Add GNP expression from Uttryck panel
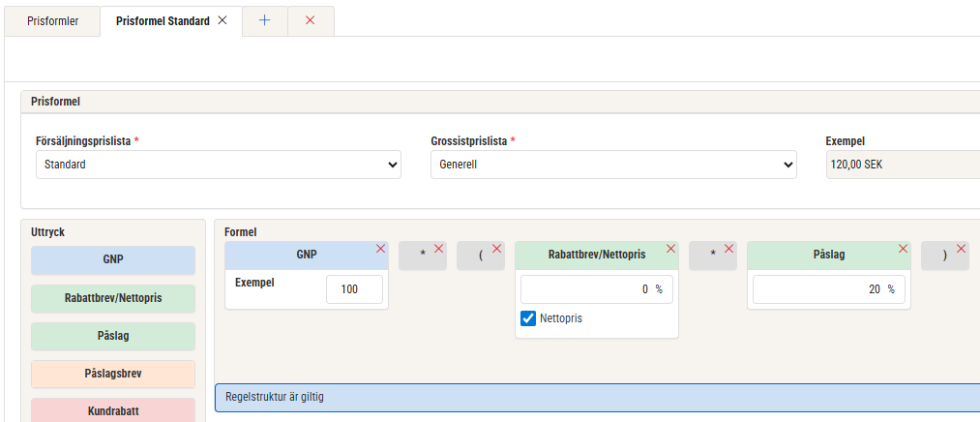The height and width of the screenshot is (422, 980). [113, 260]
